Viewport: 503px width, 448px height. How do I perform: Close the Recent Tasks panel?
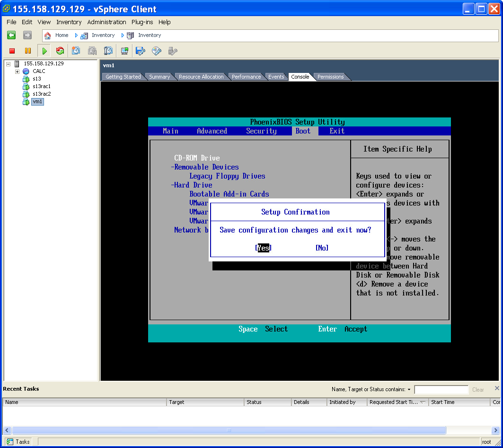click(x=497, y=388)
